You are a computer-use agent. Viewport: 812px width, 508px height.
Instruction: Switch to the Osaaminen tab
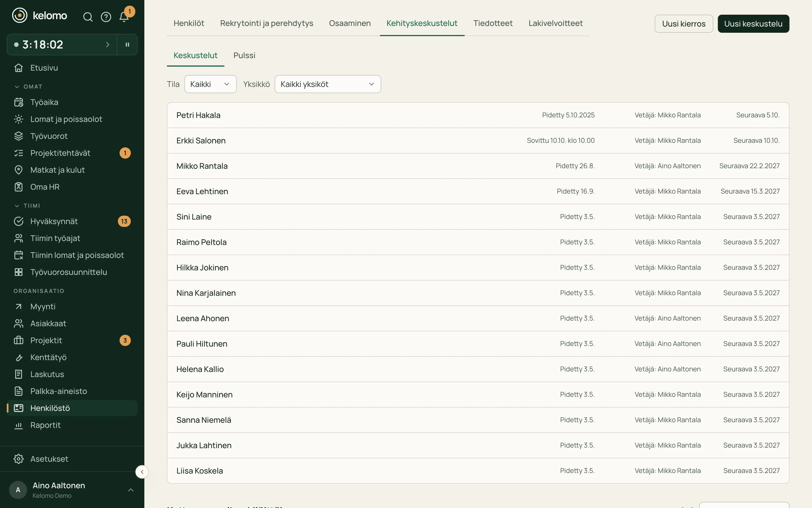(350, 23)
